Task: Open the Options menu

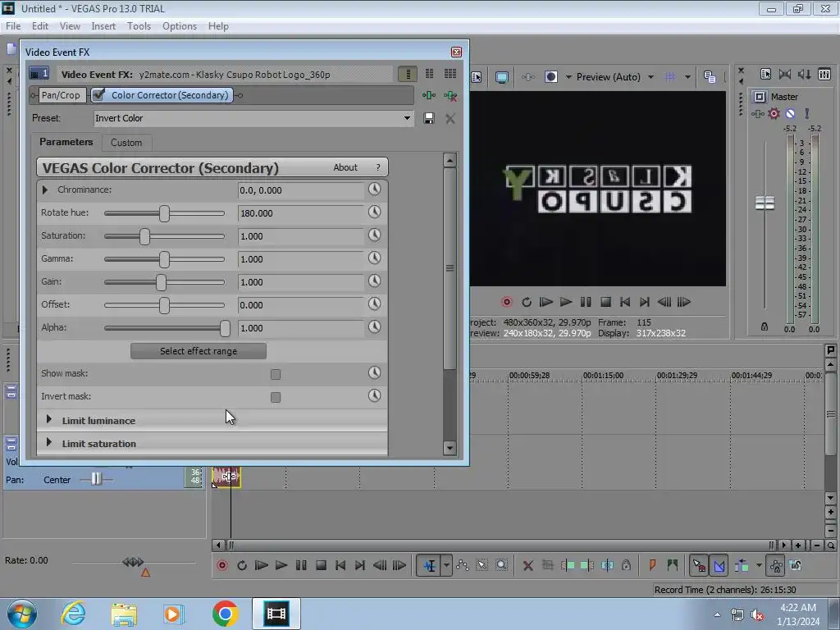Action: [x=180, y=25]
